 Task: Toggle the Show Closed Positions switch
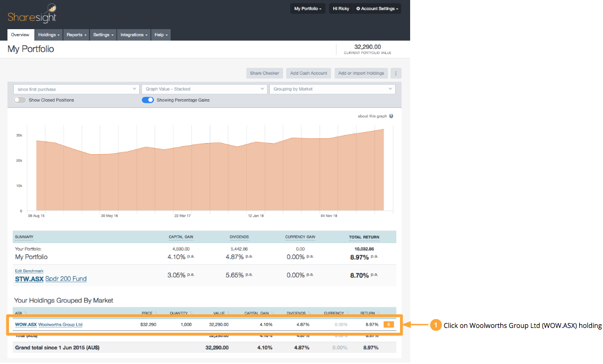click(x=20, y=100)
